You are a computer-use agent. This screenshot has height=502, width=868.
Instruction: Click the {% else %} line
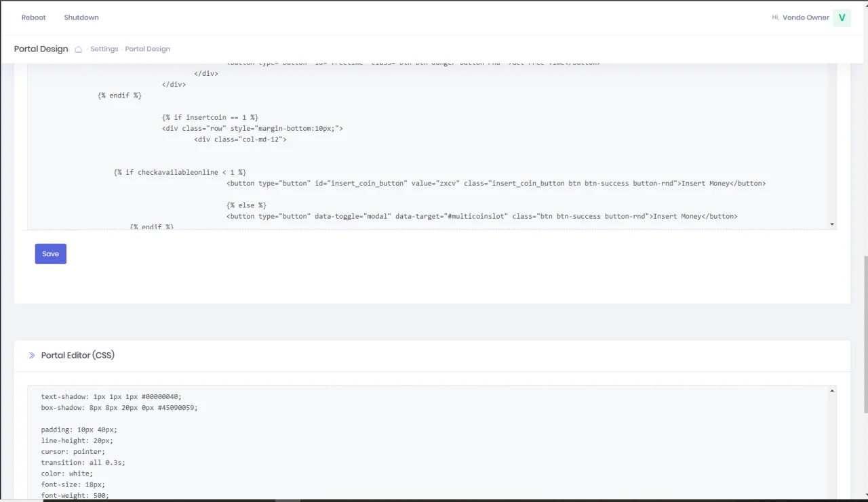(246, 205)
